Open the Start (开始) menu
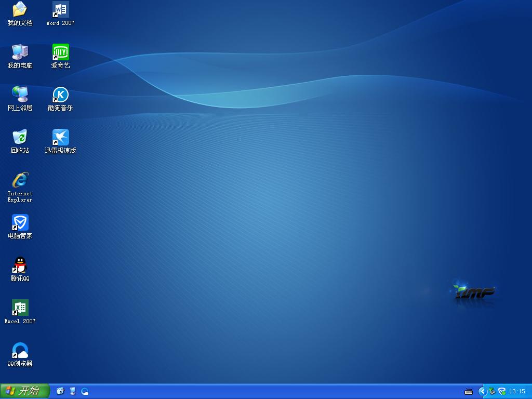This screenshot has height=399, width=532. coord(24,391)
